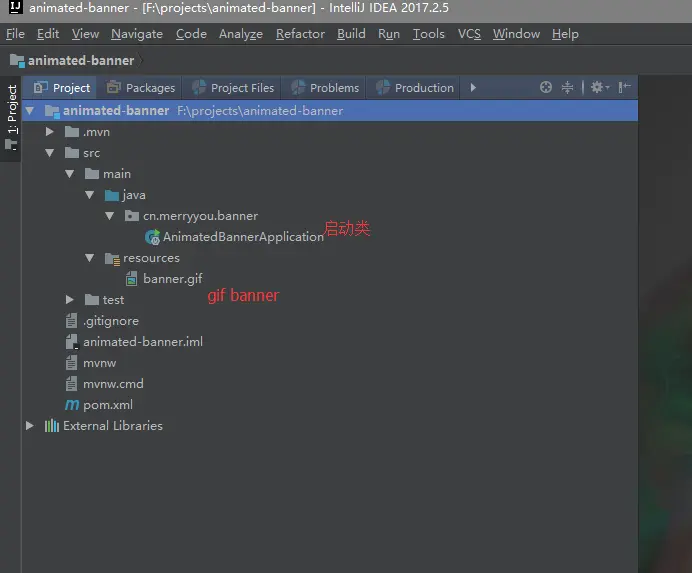692x573 pixels.
Task: Click the banner.gif image file icon
Action: tap(131, 279)
